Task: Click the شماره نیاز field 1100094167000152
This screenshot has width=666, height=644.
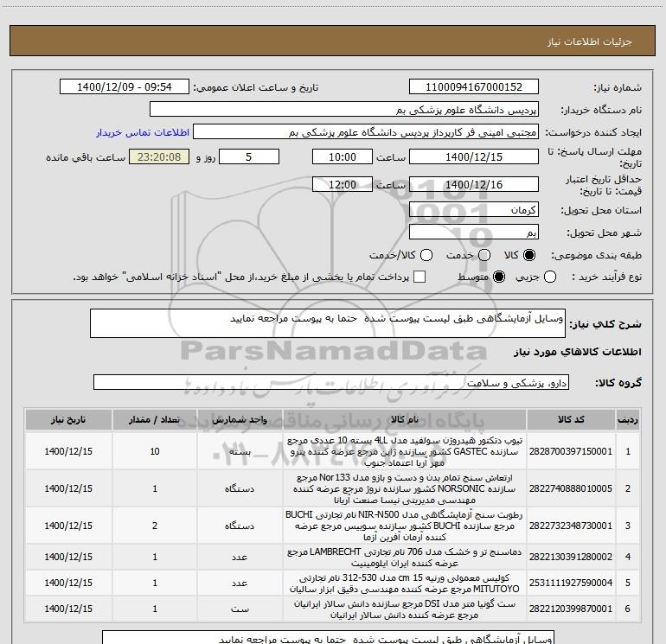Action: coord(474,86)
